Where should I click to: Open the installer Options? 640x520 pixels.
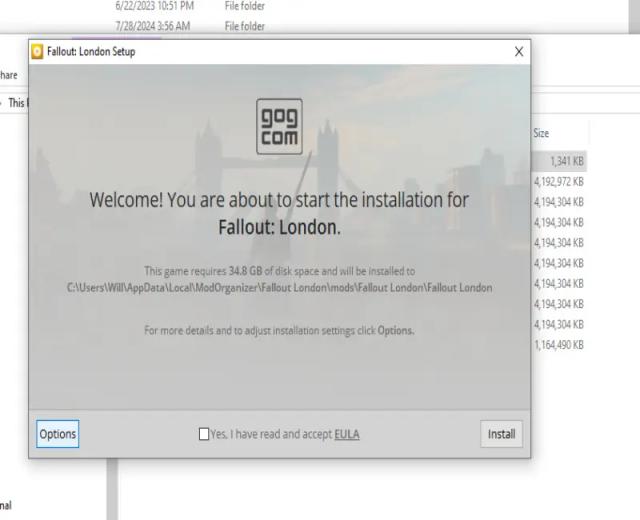58,434
